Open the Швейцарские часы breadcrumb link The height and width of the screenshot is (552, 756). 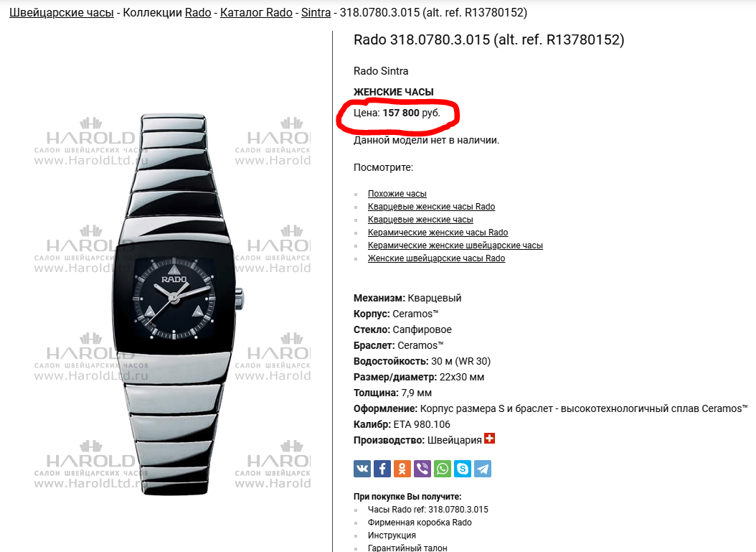pos(62,12)
